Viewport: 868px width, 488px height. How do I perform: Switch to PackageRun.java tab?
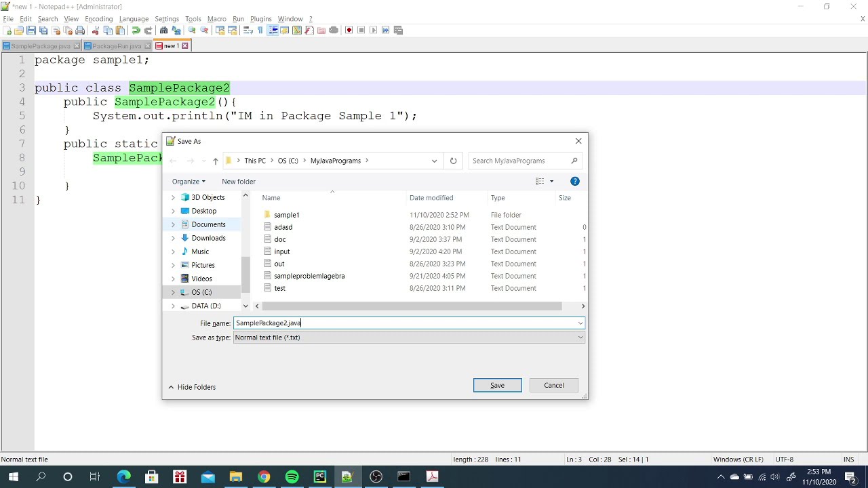(x=117, y=46)
